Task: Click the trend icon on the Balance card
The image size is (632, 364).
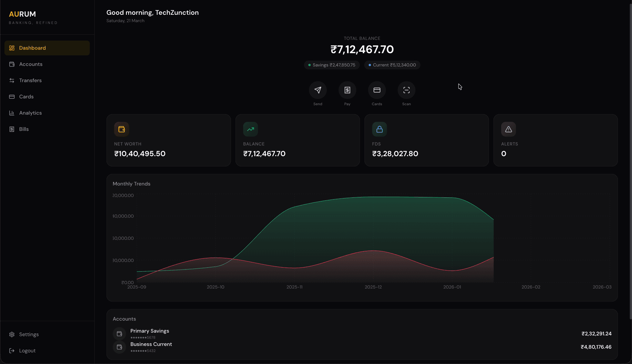Action: point(251,129)
